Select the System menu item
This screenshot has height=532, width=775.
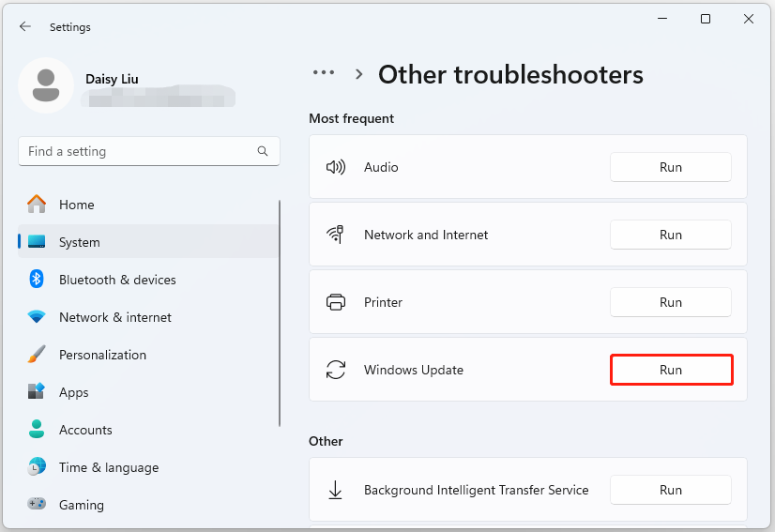click(79, 242)
